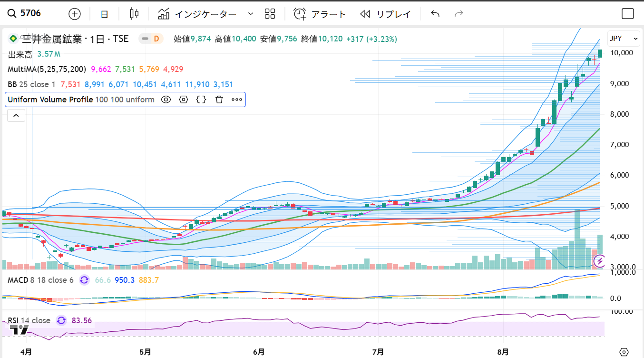This screenshot has height=358, width=644.
Task: Remove Uniform Volume Profile with trash icon
Action: (219, 99)
